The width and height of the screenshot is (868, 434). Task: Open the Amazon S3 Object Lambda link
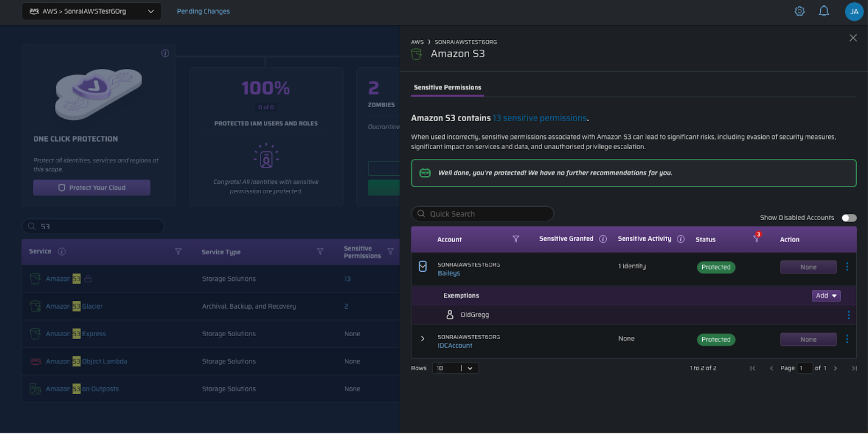[86, 362]
